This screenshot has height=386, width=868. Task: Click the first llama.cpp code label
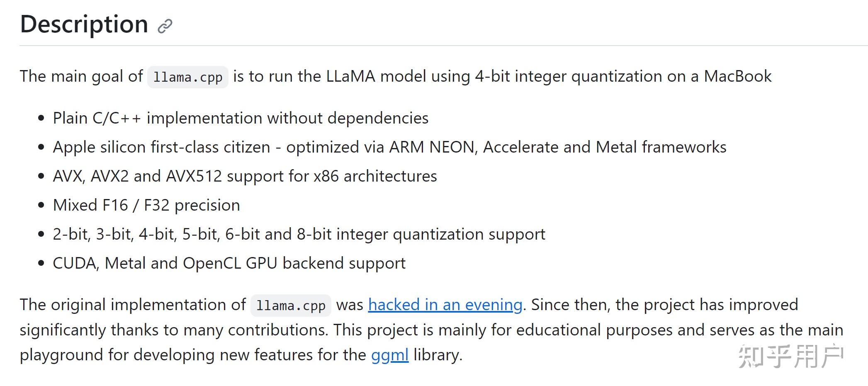(x=188, y=77)
